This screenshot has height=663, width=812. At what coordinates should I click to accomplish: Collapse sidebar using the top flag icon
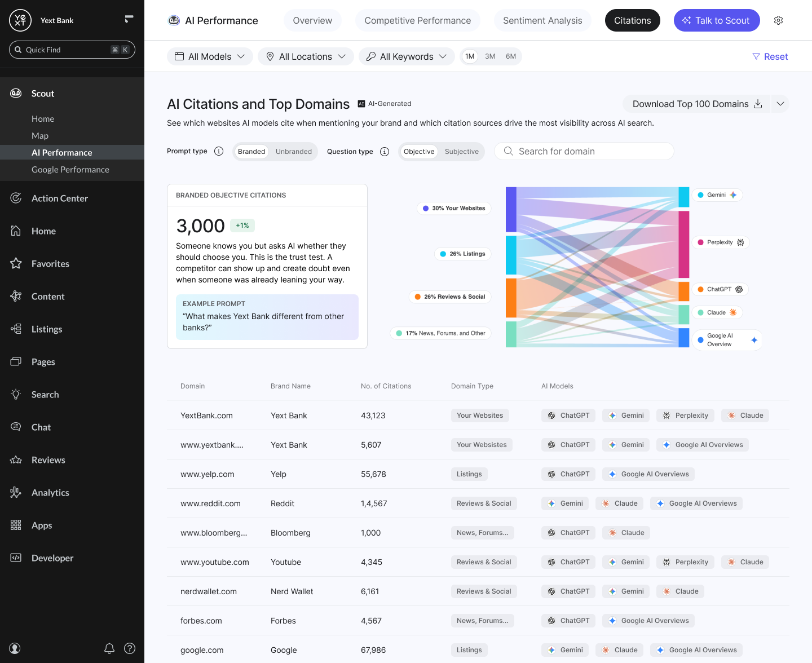[x=129, y=19]
